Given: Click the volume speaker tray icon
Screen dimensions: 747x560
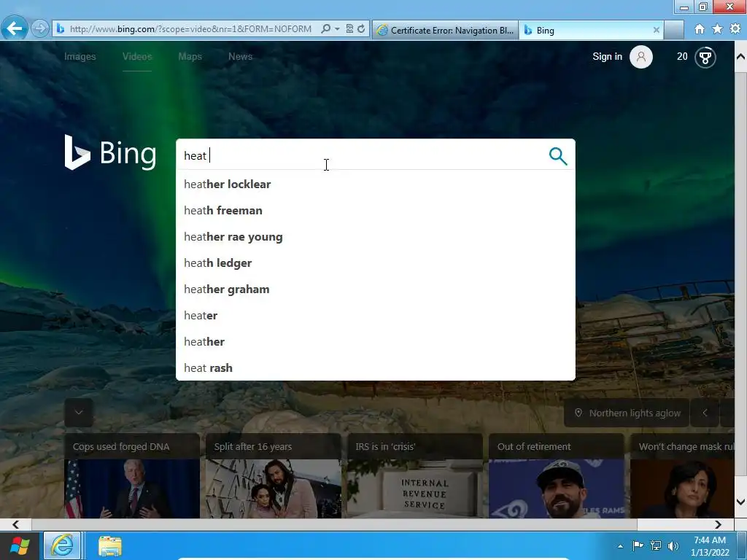Looking at the screenshot, I should coord(673,545).
